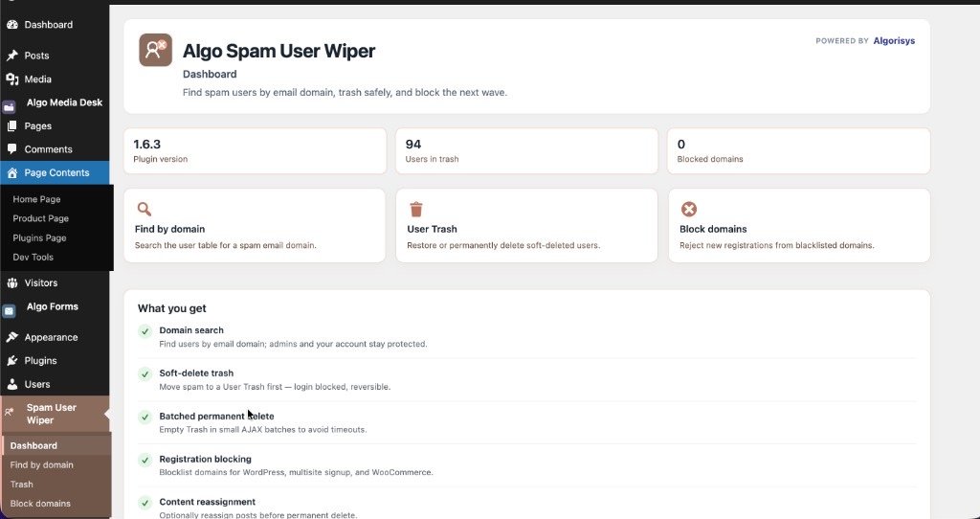Click the Plugins plug icon
This screenshot has height=519, width=980.
[x=11, y=361]
